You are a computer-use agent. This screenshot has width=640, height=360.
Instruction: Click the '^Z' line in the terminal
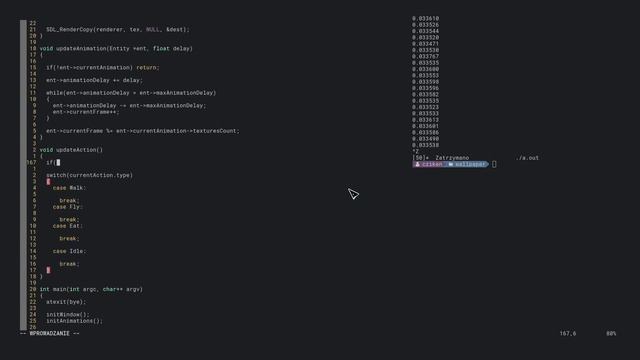416,151
